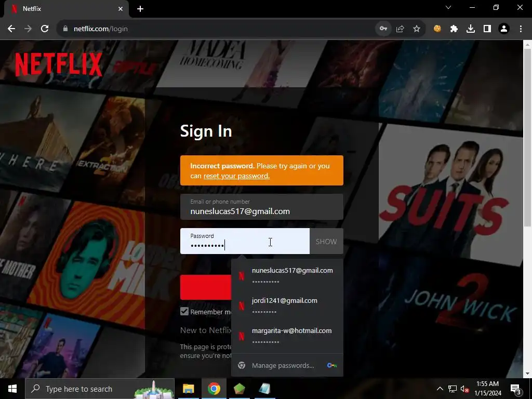The image size is (532, 399).
Task: Show hidden tray icons chevron
Action: (440, 389)
